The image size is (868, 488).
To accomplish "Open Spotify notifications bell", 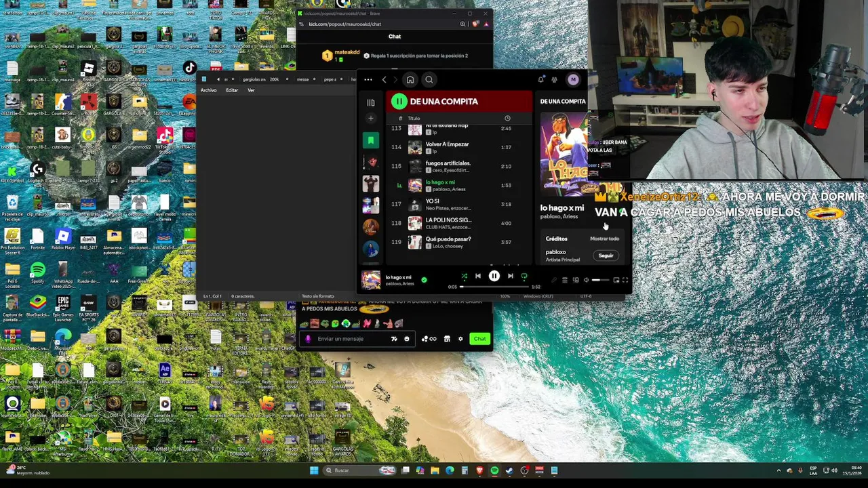I will click(540, 80).
